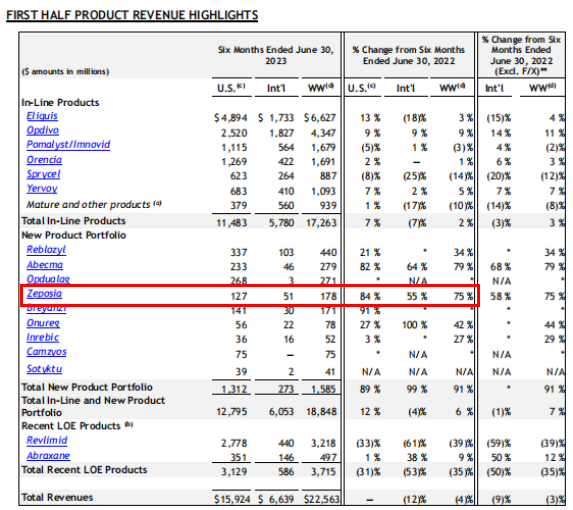Open the Inrebic link
Screen dimensions: 573x510
click(x=43, y=338)
